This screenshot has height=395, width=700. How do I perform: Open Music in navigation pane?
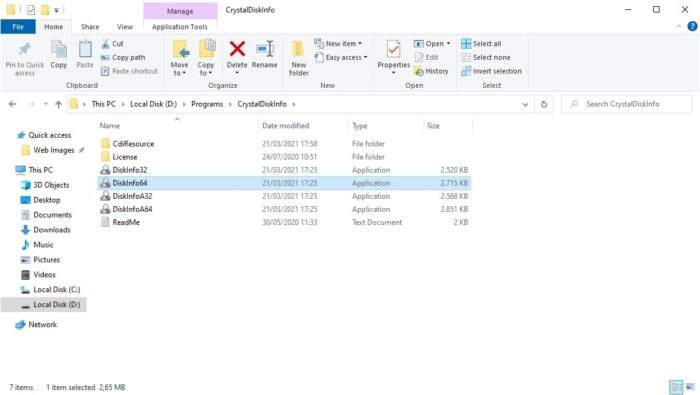point(38,245)
